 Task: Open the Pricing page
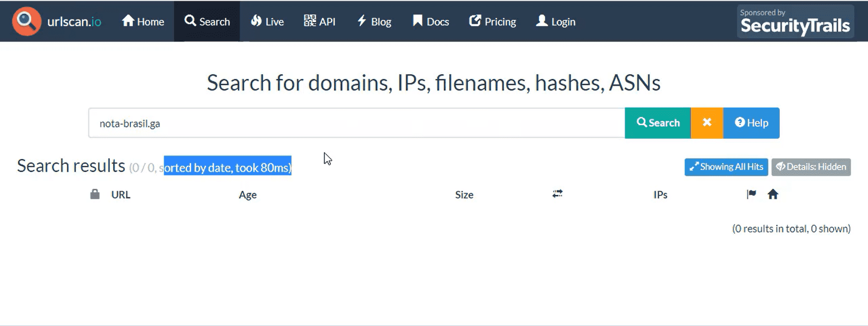coord(492,22)
